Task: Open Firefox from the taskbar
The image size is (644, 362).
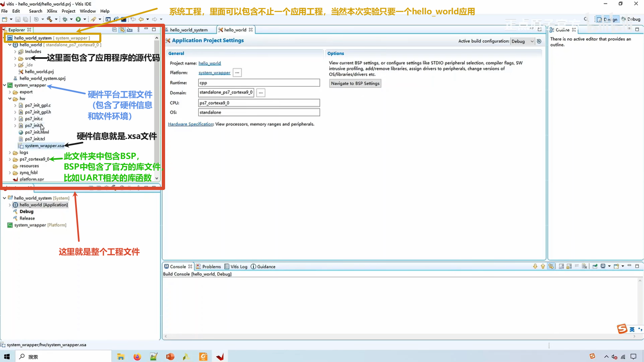Action: 137,357
